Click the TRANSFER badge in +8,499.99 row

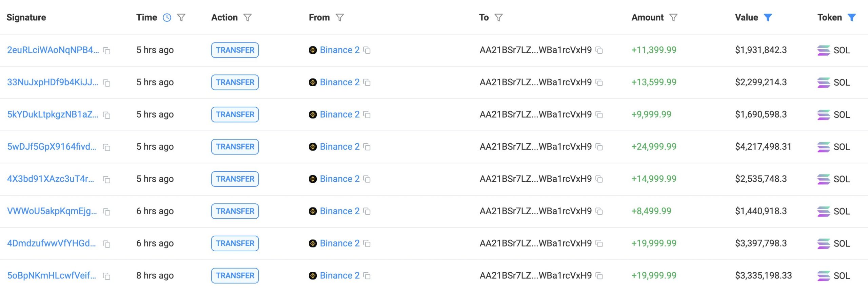[x=235, y=211]
